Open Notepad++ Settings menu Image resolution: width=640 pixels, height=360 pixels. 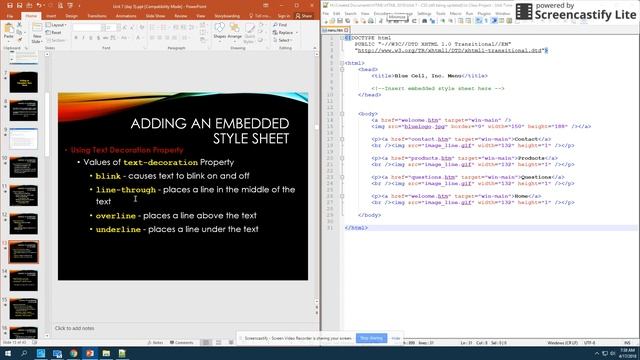tap(424, 13)
